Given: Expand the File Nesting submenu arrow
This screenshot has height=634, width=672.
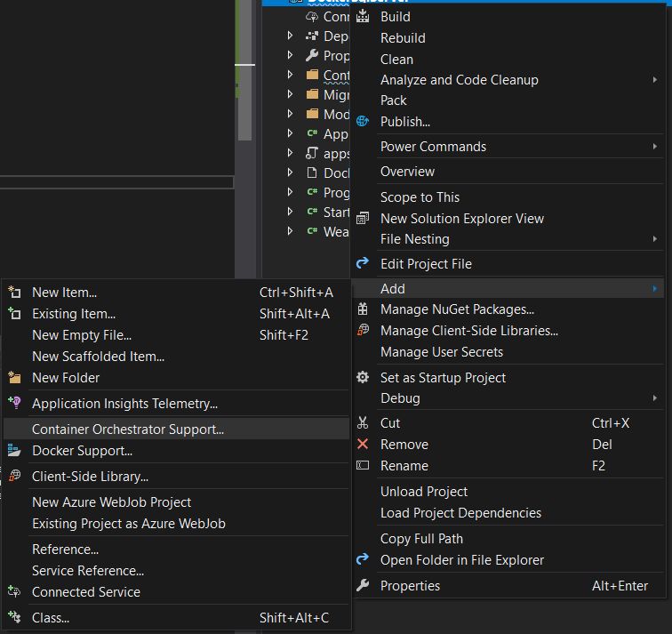Looking at the screenshot, I should point(655,239).
